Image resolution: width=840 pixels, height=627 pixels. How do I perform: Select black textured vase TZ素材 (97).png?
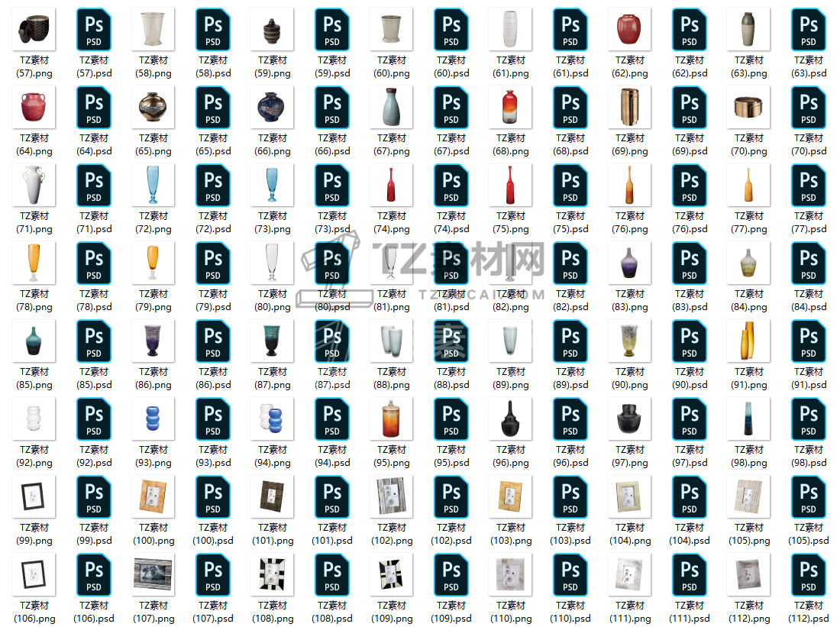(629, 419)
